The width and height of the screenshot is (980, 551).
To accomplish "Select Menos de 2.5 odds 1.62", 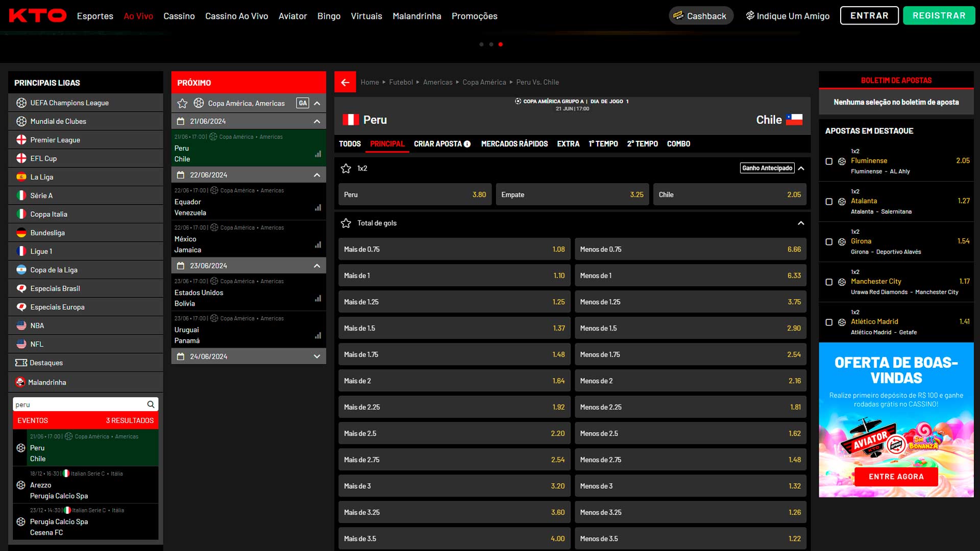I will coord(691,434).
